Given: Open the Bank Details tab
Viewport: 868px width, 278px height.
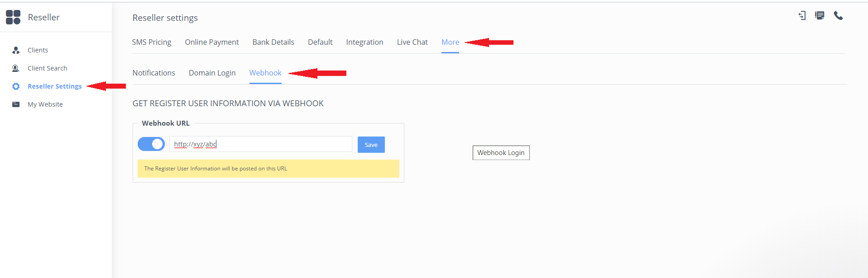Looking at the screenshot, I should click(273, 42).
